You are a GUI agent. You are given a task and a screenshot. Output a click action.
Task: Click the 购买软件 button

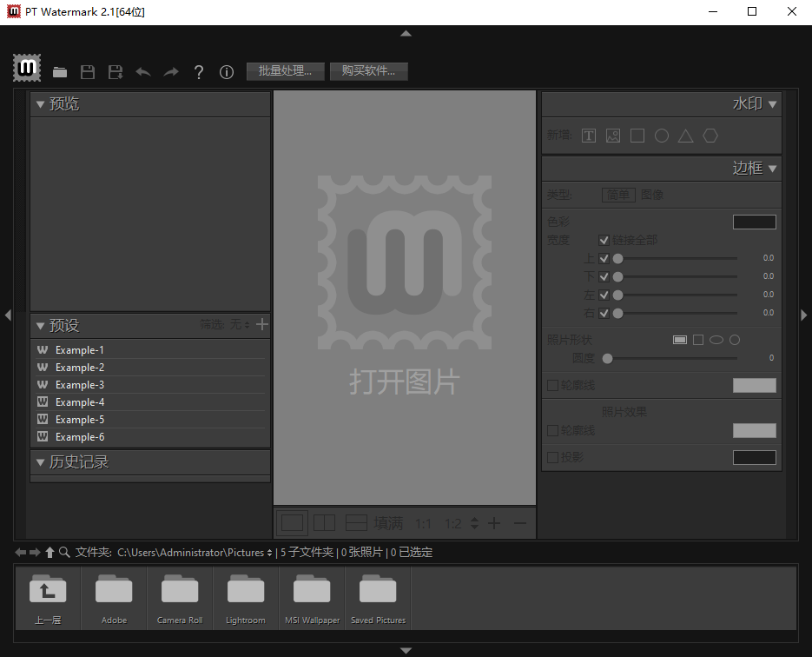(368, 71)
